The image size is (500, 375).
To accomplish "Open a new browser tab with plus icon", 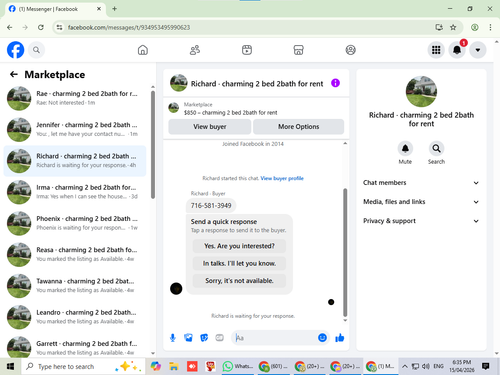I will pyautogui.click(x=114, y=9).
